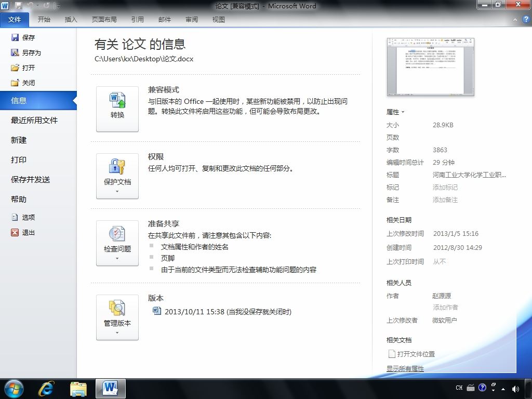The image size is (532, 399).
Task: Open the Review 审阅 tab
Action: click(192, 19)
